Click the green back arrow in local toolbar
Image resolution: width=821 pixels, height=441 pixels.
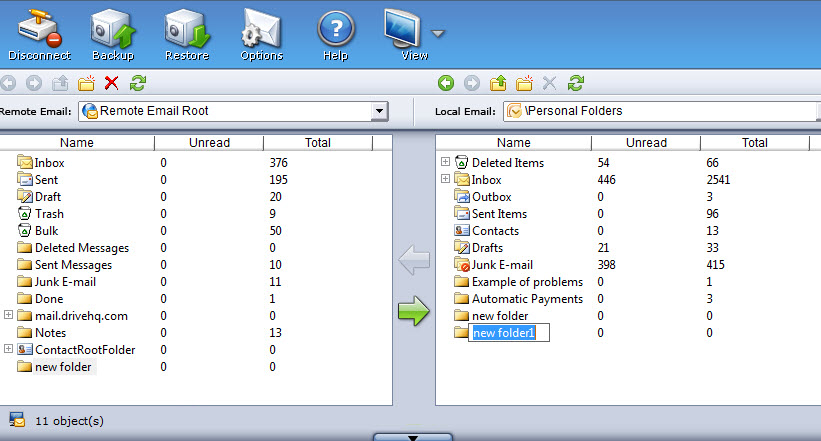446,83
